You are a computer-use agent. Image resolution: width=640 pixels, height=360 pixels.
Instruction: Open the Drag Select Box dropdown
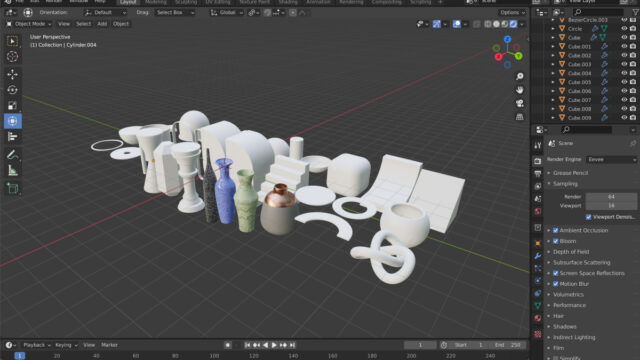point(175,13)
